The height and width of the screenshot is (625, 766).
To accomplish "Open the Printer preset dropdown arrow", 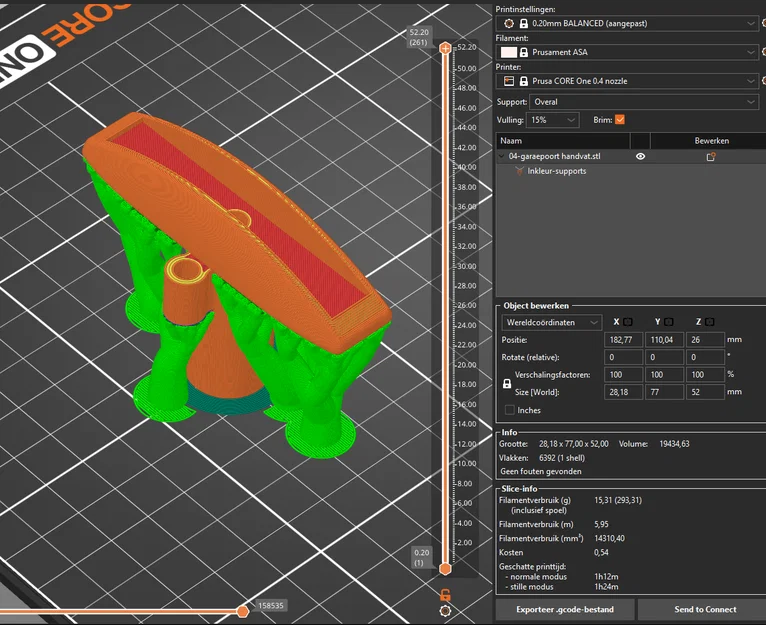I will pos(750,81).
